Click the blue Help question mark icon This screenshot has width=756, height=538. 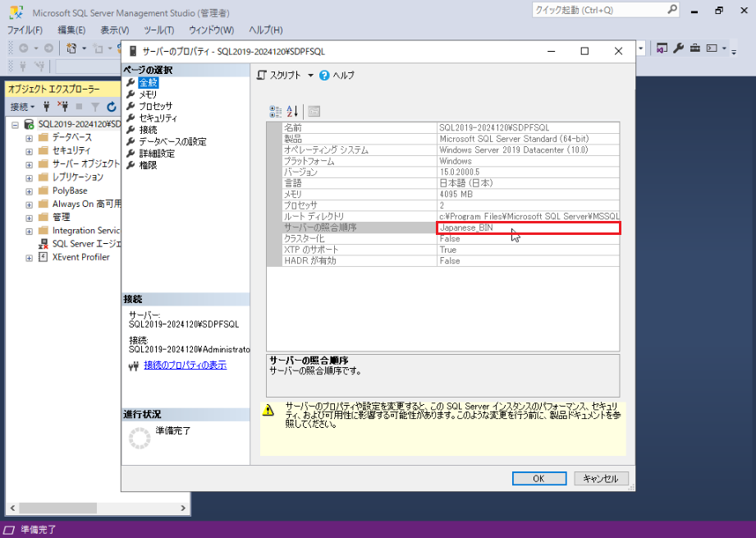(x=324, y=75)
